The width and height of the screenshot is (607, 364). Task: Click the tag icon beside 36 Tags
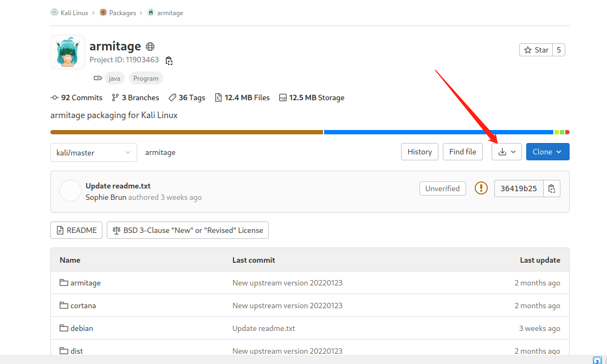[172, 97]
